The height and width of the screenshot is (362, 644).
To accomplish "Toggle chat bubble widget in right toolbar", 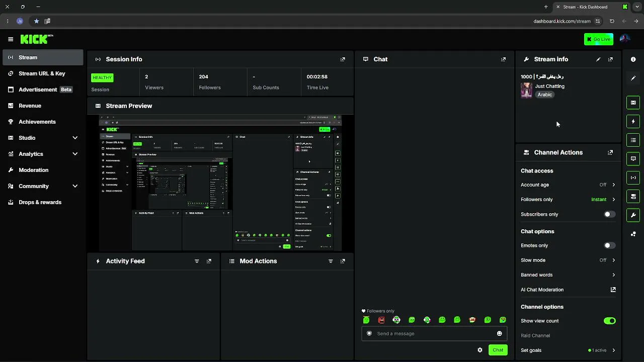I will [633, 159].
